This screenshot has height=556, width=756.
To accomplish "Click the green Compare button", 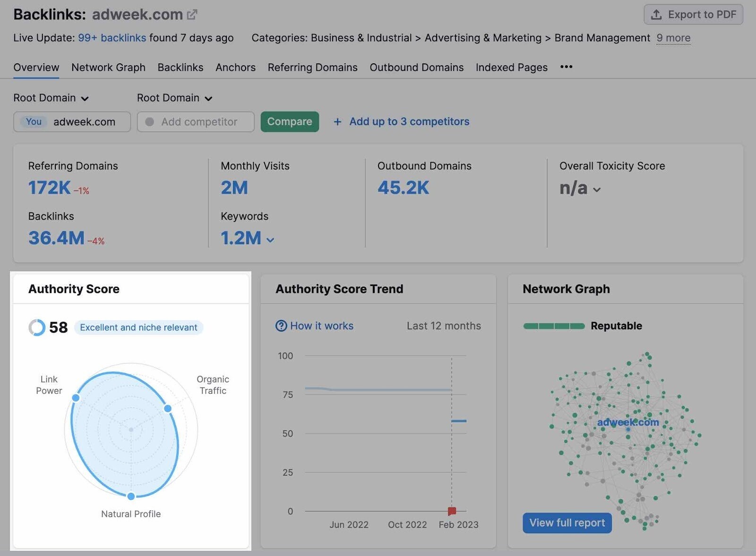I will (290, 122).
